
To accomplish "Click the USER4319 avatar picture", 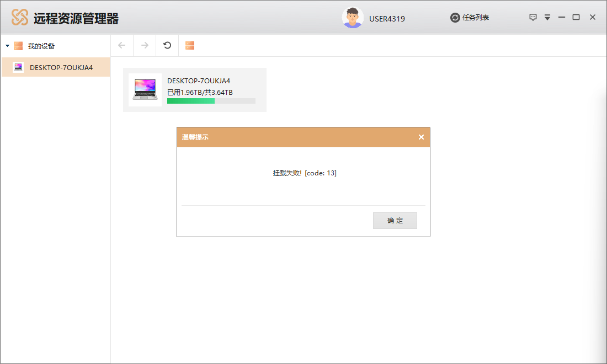I will click(x=353, y=17).
